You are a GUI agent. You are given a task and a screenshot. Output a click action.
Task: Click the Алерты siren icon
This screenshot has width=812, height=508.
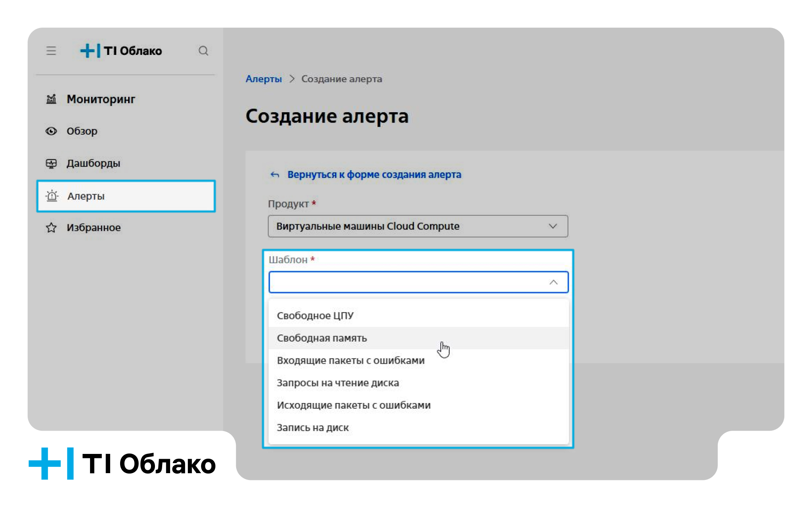click(x=52, y=196)
